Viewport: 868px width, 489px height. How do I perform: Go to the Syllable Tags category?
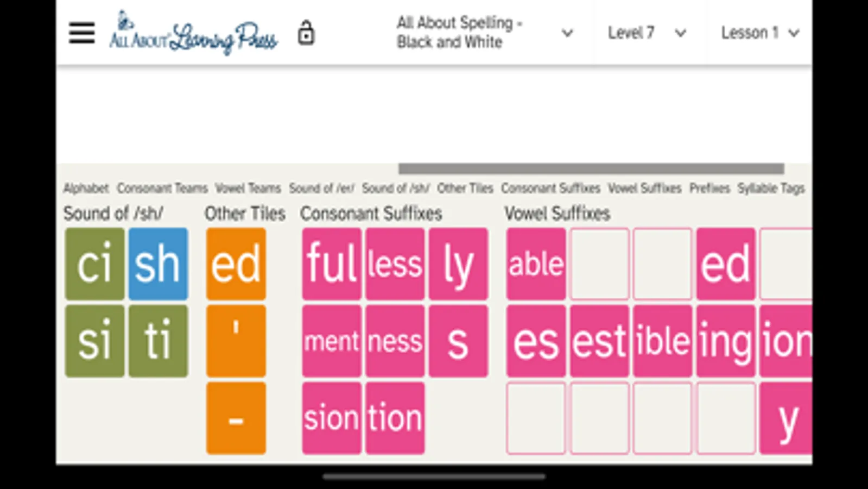(x=771, y=189)
